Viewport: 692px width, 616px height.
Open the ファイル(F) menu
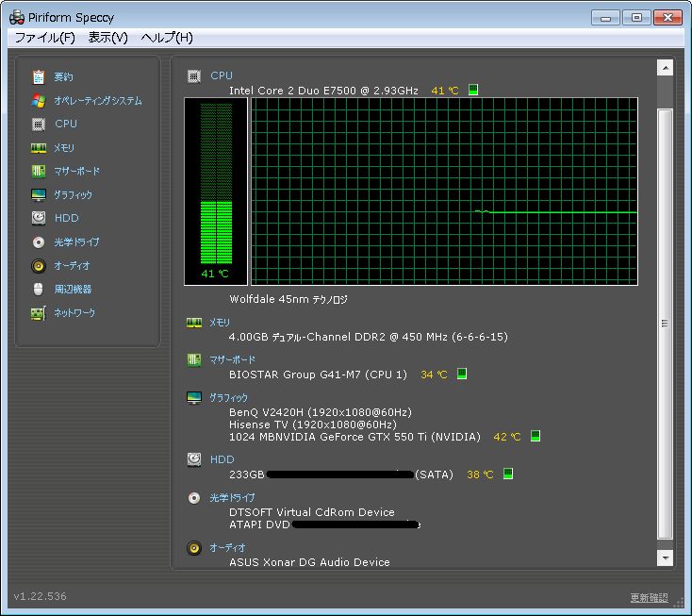[45, 38]
